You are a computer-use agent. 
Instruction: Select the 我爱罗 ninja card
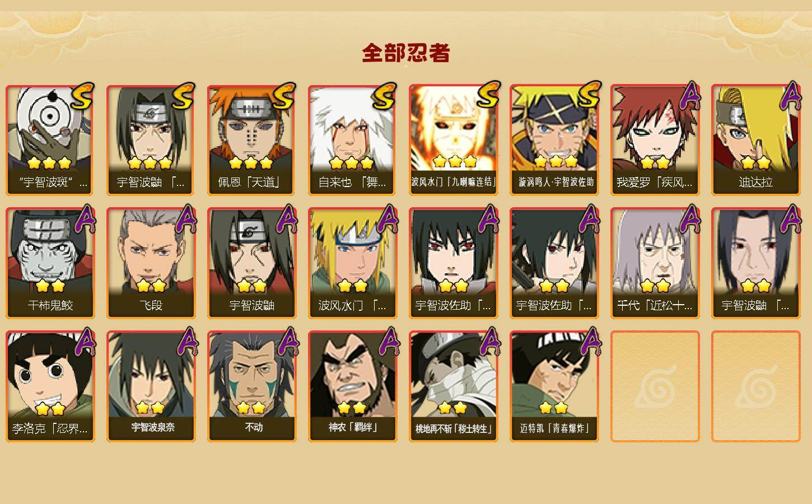tap(655, 140)
